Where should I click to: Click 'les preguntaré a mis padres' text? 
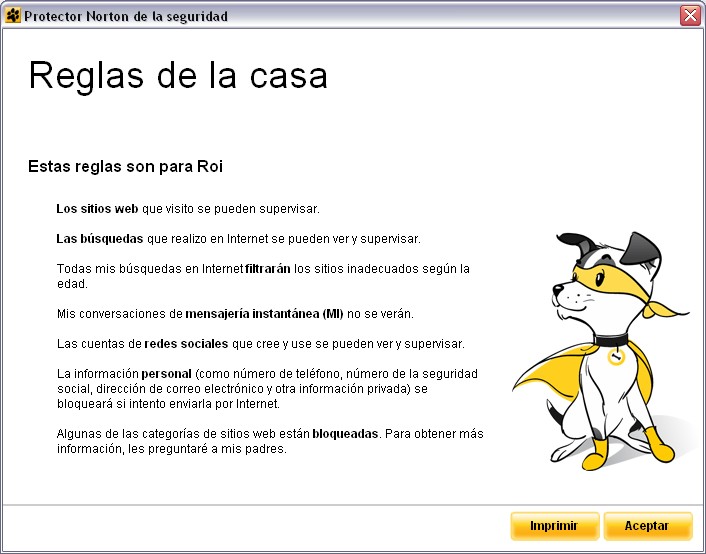click(x=206, y=449)
